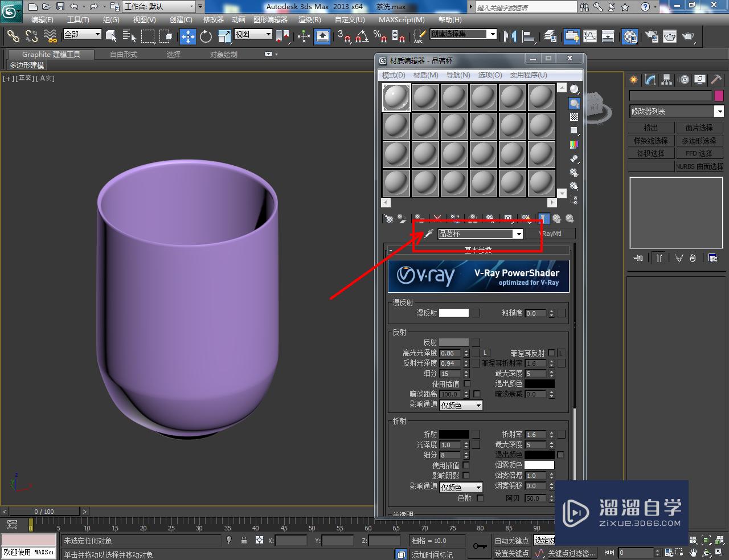Viewport: 729px width, 560px height.
Task: Open the Create star panel tab
Action: [x=633, y=80]
